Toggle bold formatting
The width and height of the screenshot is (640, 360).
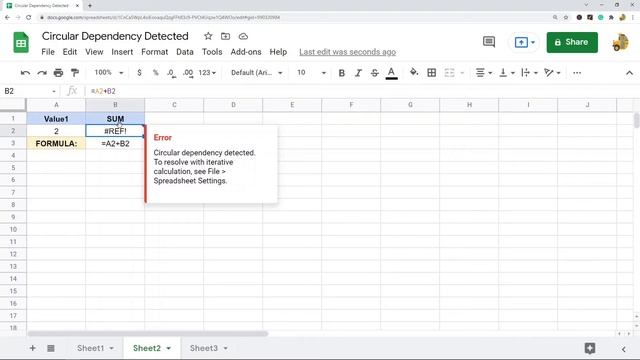pos(342,73)
